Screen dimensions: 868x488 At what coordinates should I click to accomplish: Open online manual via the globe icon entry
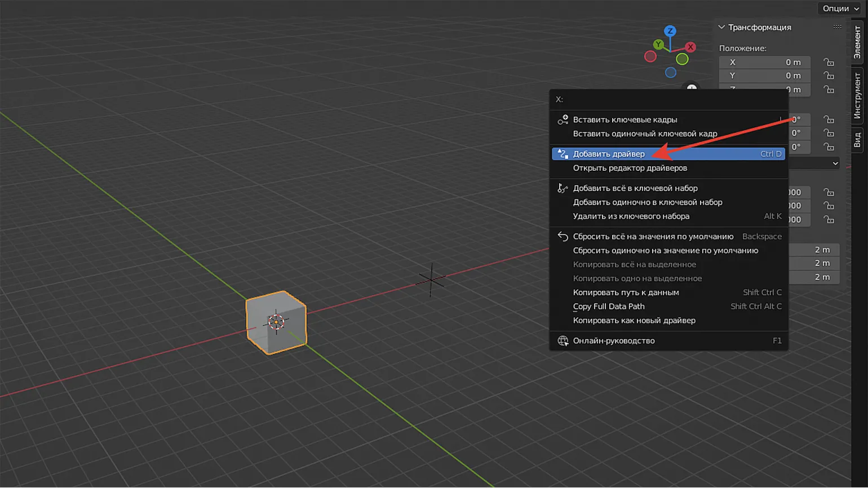613,341
